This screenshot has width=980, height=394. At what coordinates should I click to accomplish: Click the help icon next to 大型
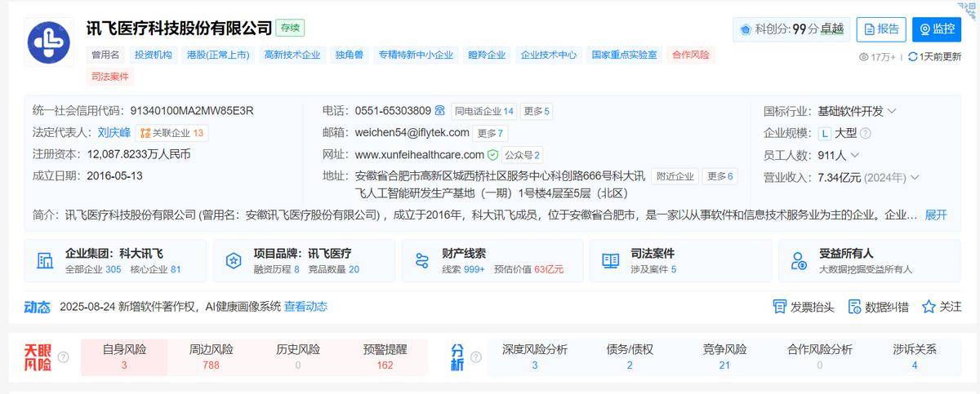point(865,133)
